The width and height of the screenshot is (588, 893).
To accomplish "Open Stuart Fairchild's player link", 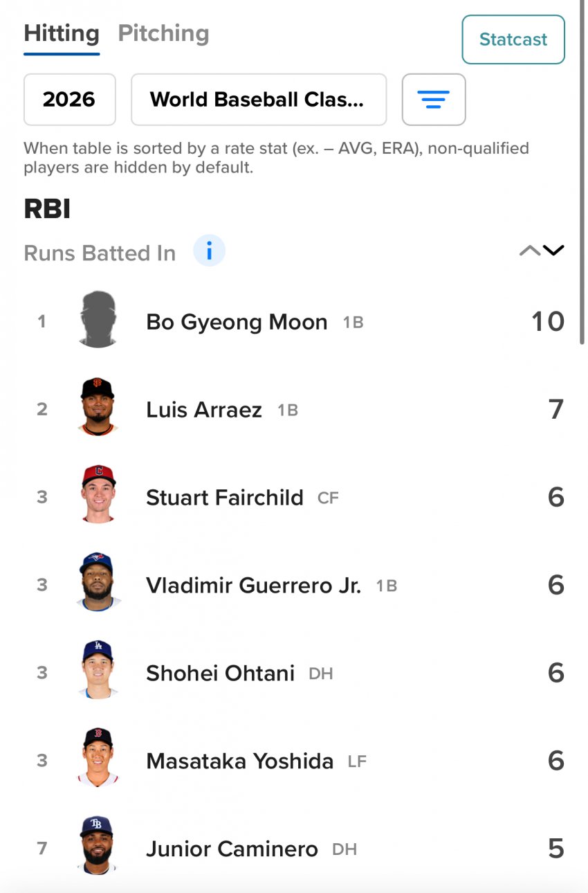I will pyautogui.click(x=224, y=498).
